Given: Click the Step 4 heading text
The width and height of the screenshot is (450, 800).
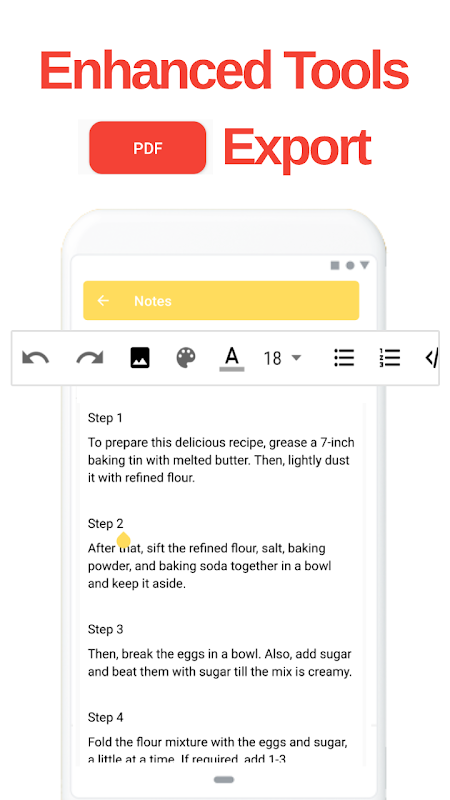Looking at the screenshot, I should pyautogui.click(x=106, y=717).
